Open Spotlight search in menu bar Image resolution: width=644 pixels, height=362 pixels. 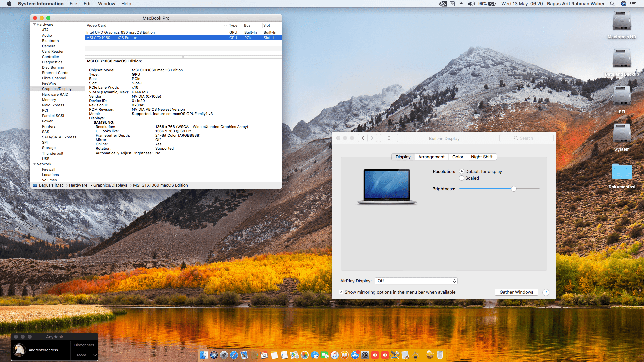612,4
